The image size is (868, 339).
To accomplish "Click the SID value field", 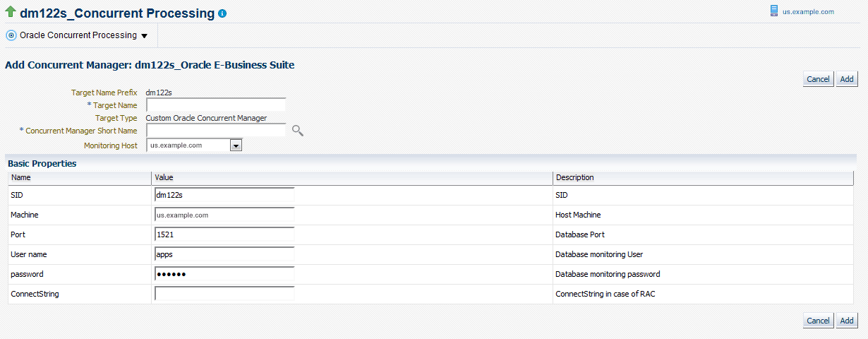I will (224, 195).
